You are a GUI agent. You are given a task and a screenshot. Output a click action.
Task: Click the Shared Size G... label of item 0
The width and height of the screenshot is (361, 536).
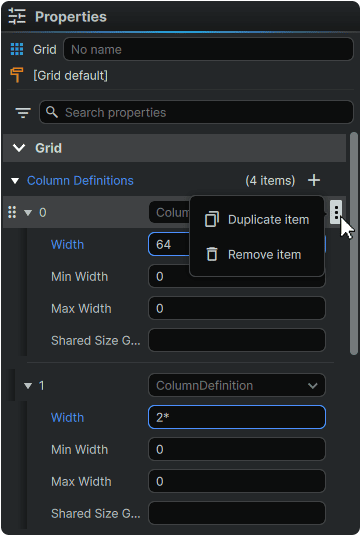96,340
